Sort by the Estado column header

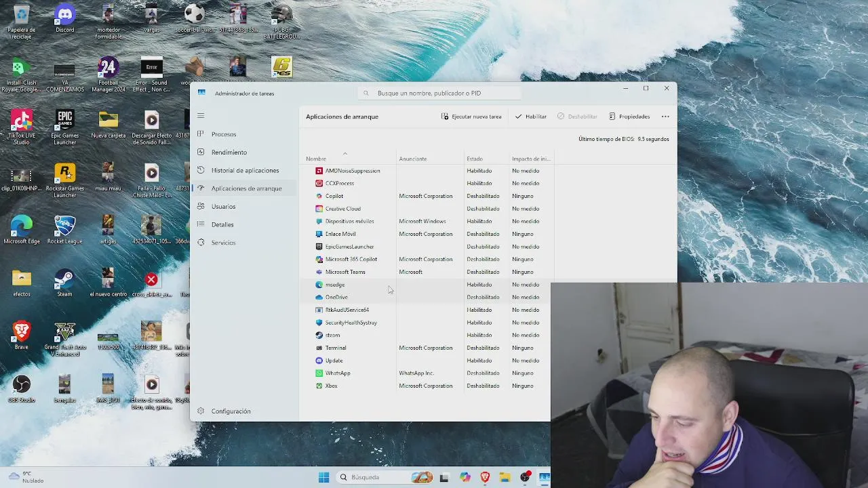point(475,159)
